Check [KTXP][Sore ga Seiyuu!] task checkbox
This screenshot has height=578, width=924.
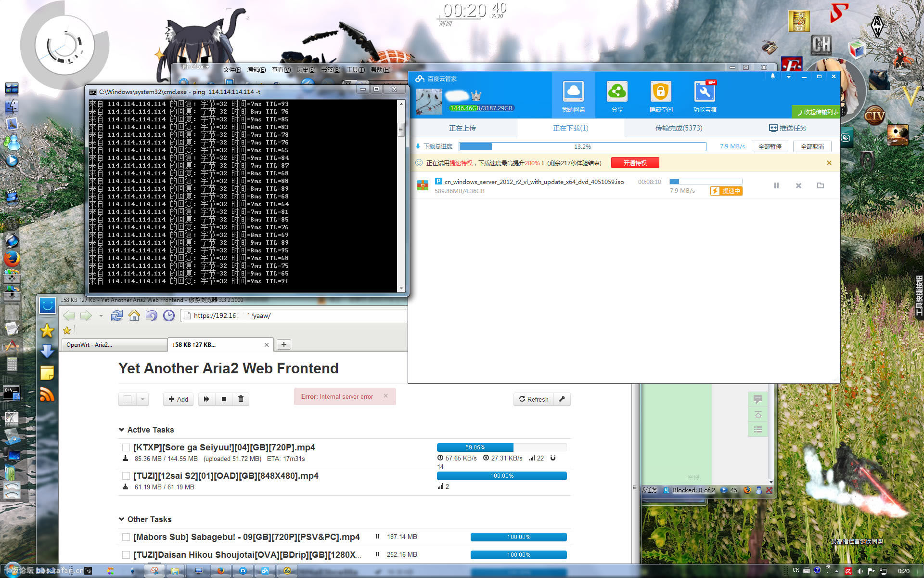tap(126, 447)
